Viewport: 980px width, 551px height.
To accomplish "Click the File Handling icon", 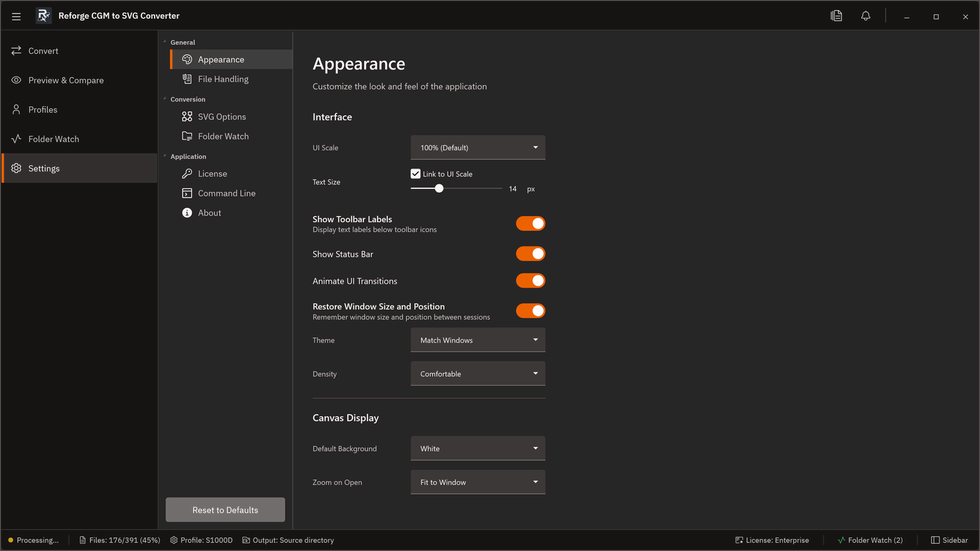I will coord(187,79).
